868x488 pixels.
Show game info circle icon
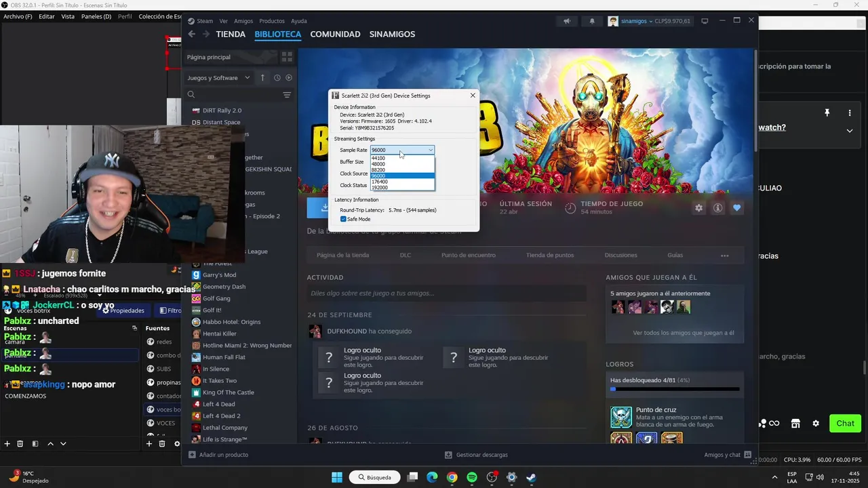(717, 208)
